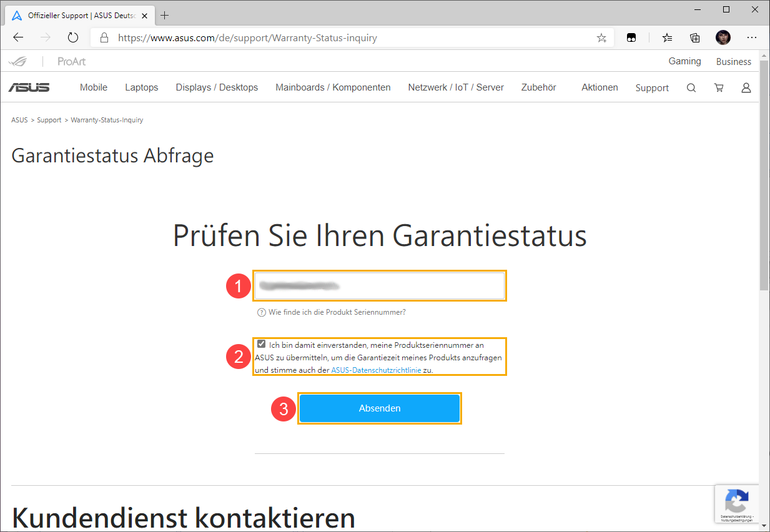Click the extension icon beside the favorites star
Screen dimensions: 770x532
pyautogui.click(x=631, y=37)
